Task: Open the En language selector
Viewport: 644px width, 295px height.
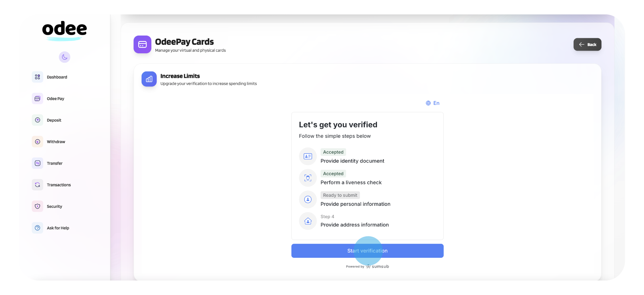Action: pos(433,103)
